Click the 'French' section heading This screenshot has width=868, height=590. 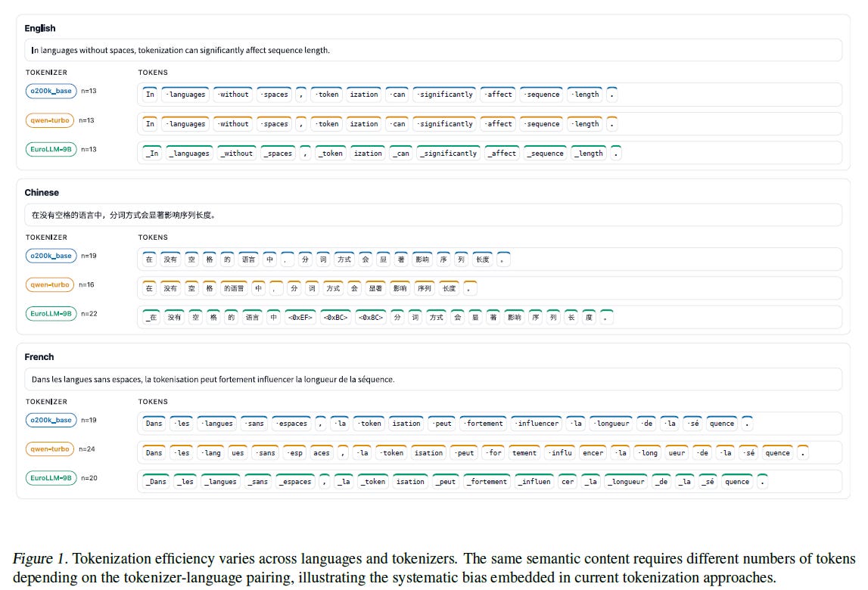click(39, 357)
